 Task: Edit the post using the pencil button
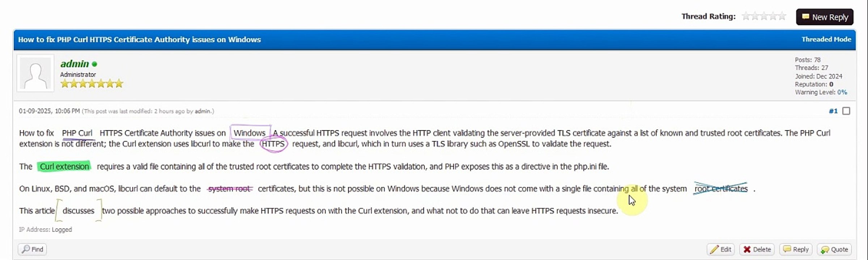[x=720, y=249]
